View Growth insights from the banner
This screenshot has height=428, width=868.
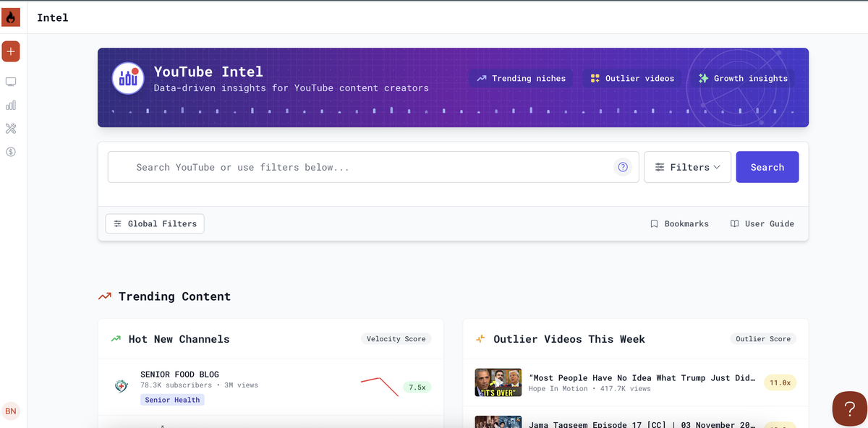click(x=743, y=77)
